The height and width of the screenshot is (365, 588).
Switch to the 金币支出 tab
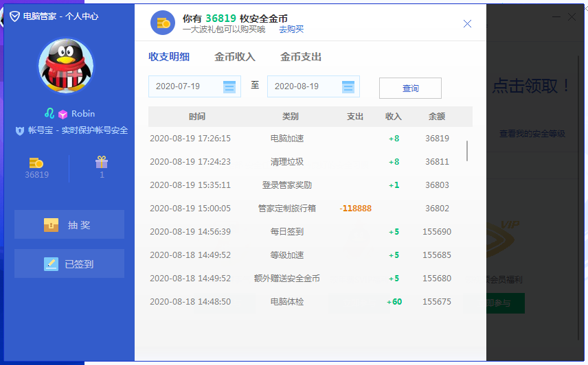(x=301, y=57)
